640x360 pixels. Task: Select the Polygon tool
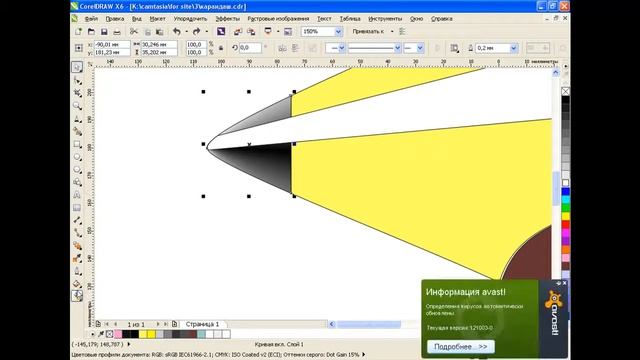pos(77,169)
